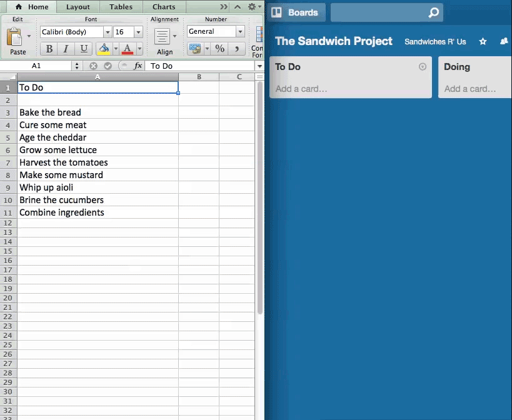Switch to the Charts ribbon tab
512x420 pixels.
(x=164, y=7)
